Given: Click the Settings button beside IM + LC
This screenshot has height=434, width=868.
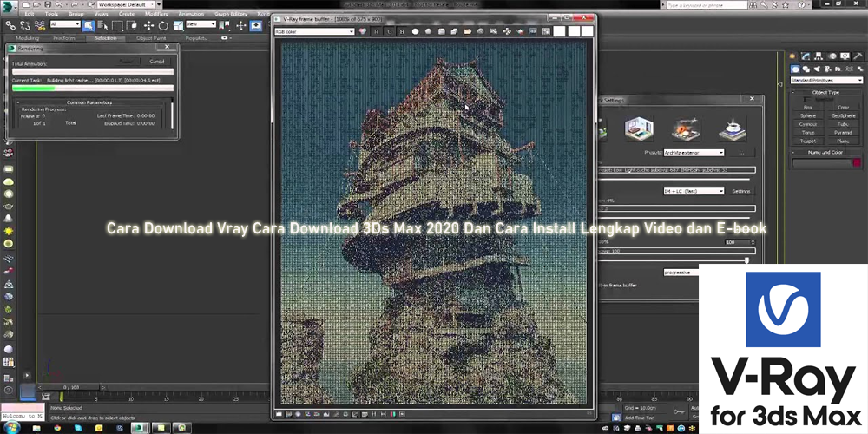Looking at the screenshot, I should tap(741, 191).
